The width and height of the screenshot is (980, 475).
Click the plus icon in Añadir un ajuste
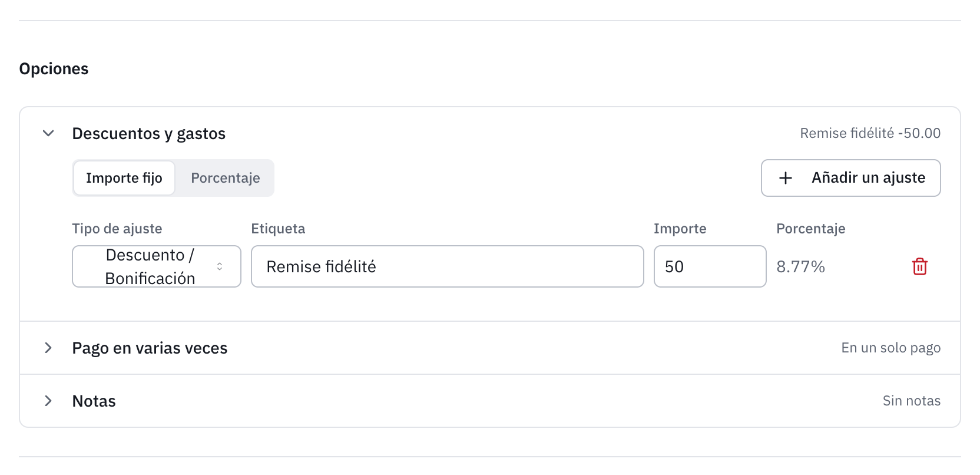click(786, 178)
